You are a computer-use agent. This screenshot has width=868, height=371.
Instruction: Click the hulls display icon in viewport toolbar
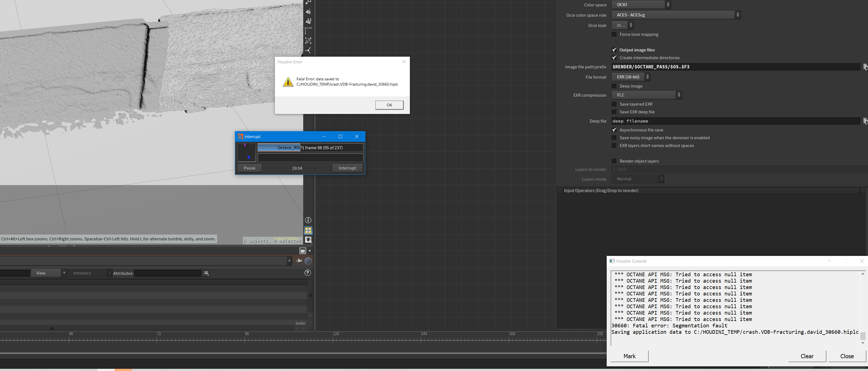pyautogui.click(x=308, y=31)
